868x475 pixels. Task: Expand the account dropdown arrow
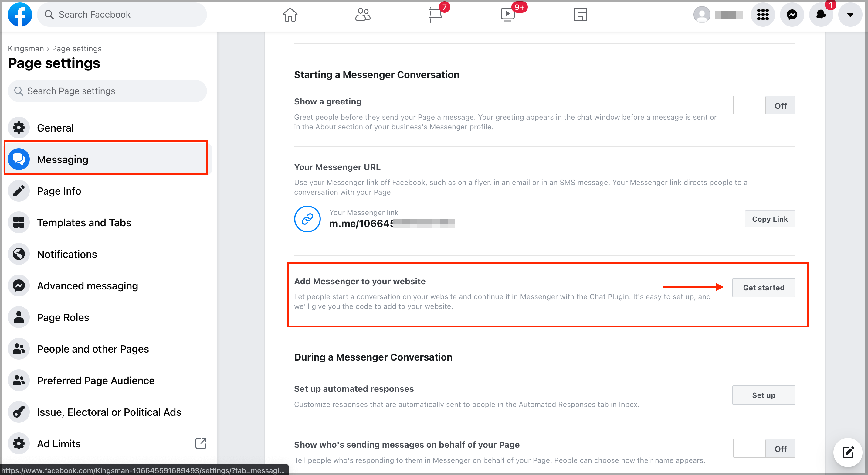click(850, 15)
